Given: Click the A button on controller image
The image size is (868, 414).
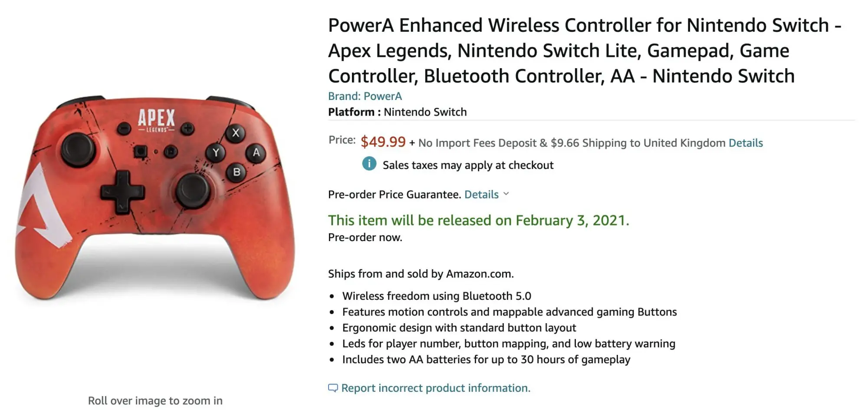Looking at the screenshot, I should coord(256,152).
